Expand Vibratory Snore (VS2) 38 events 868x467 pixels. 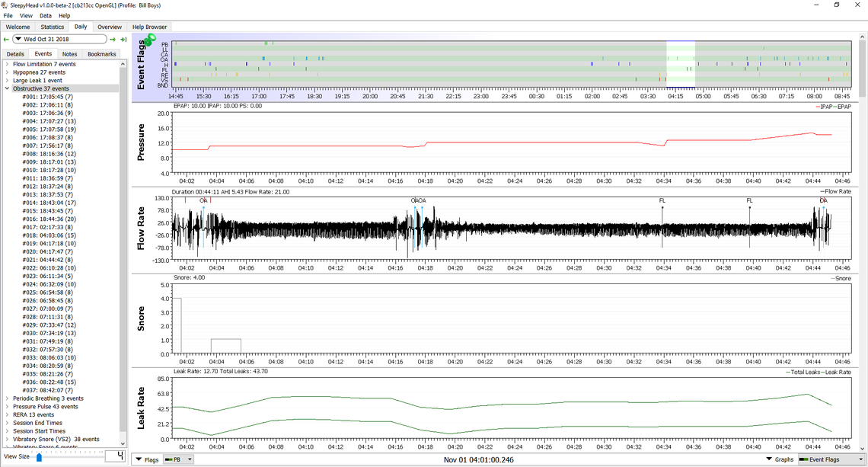tap(7, 440)
